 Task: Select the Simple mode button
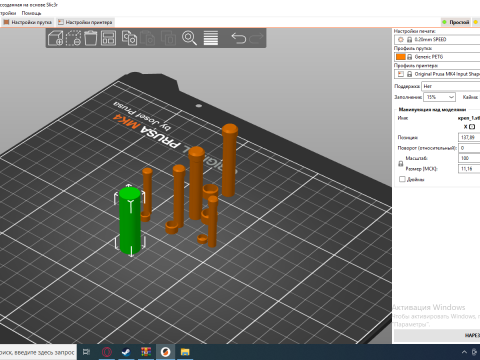click(x=456, y=22)
